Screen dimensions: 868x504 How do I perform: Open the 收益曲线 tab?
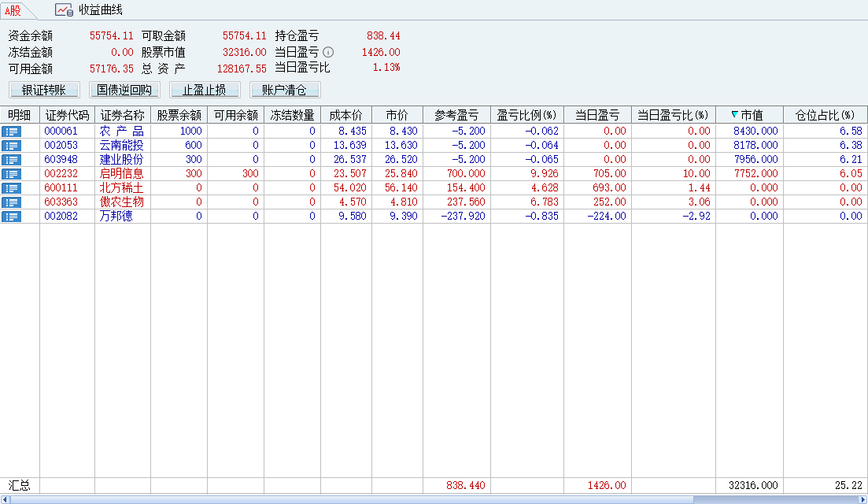click(x=89, y=10)
